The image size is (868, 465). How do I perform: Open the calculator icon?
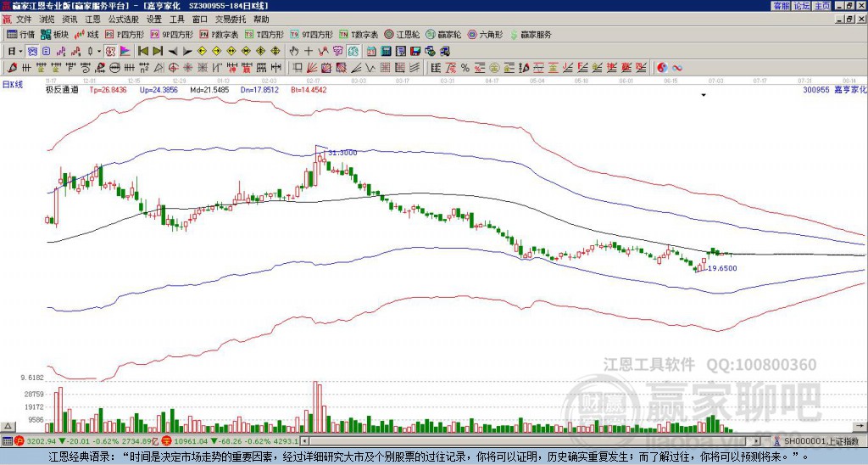click(386, 52)
